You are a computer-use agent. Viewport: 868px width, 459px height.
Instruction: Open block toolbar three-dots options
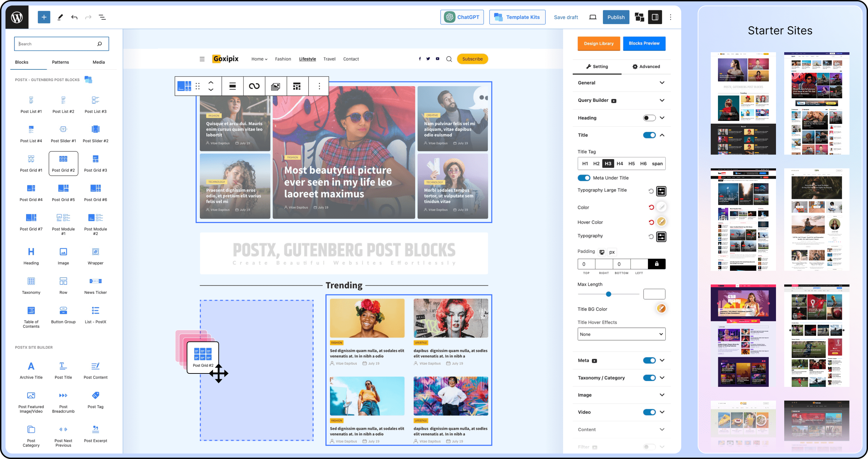click(x=319, y=86)
